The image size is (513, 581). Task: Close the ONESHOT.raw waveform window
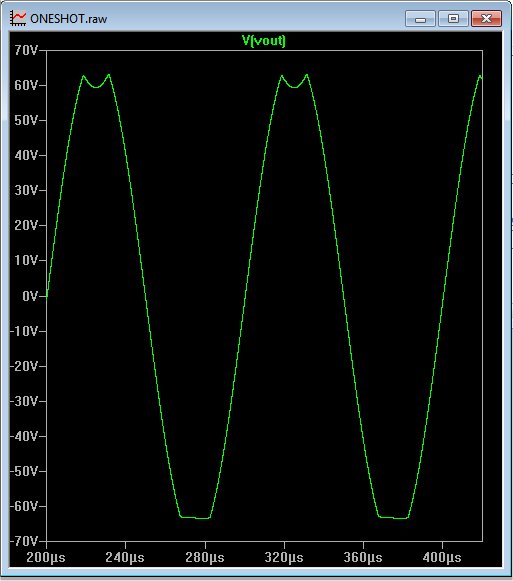(x=486, y=19)
